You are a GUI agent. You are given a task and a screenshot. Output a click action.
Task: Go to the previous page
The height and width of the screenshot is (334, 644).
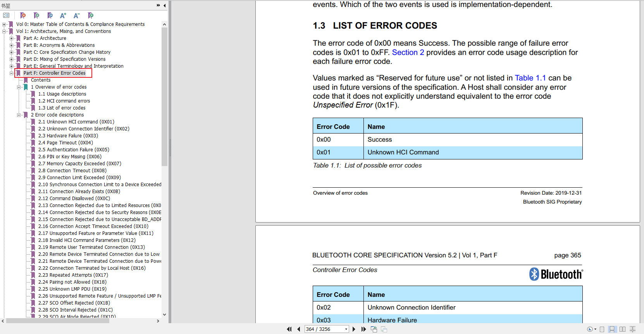coord(298,329)
